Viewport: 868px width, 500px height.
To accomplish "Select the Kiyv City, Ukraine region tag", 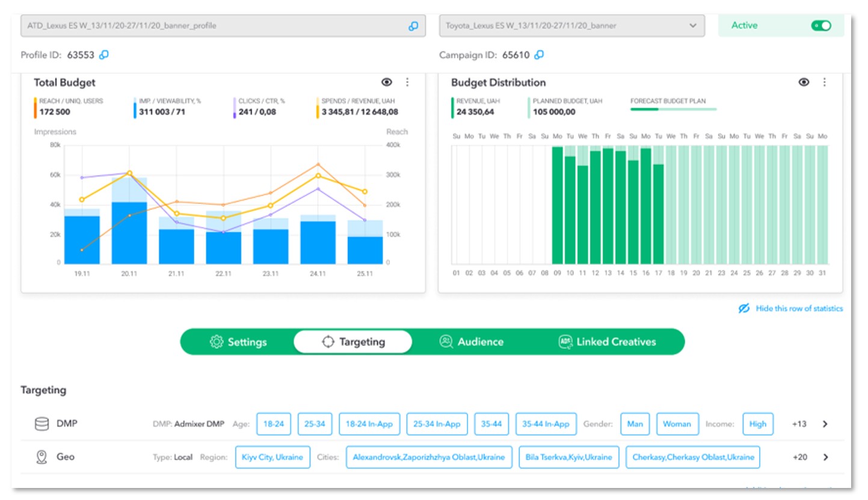I will coord(272,457).
